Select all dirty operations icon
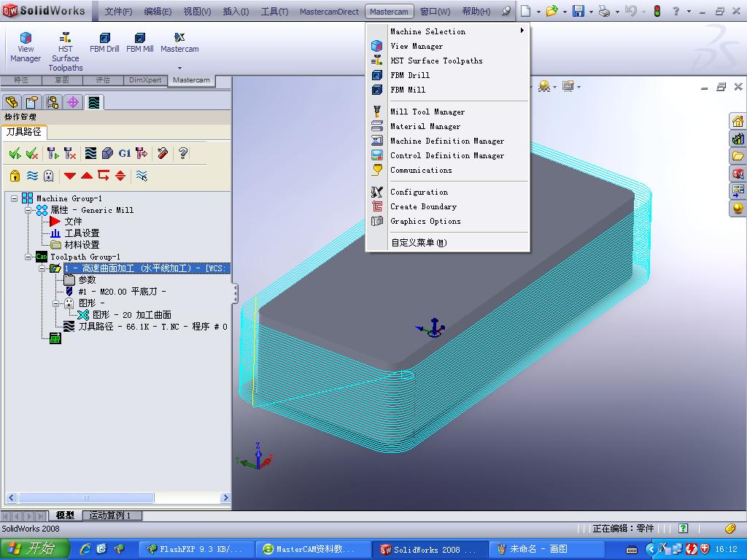 [32, 153]
